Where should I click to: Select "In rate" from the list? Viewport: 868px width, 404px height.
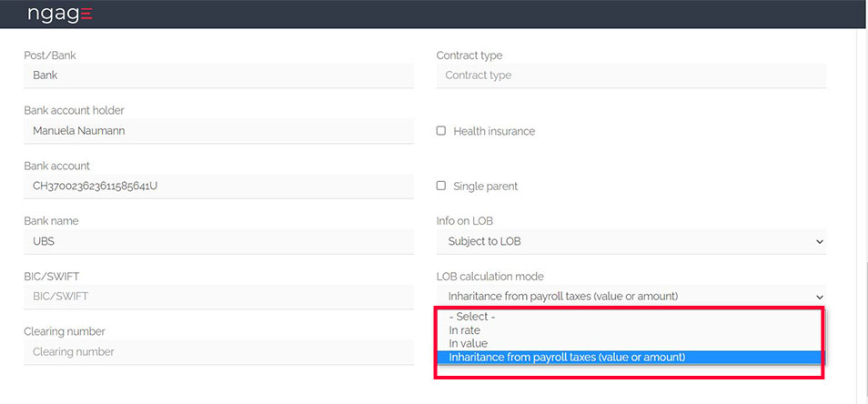(464, 330)
